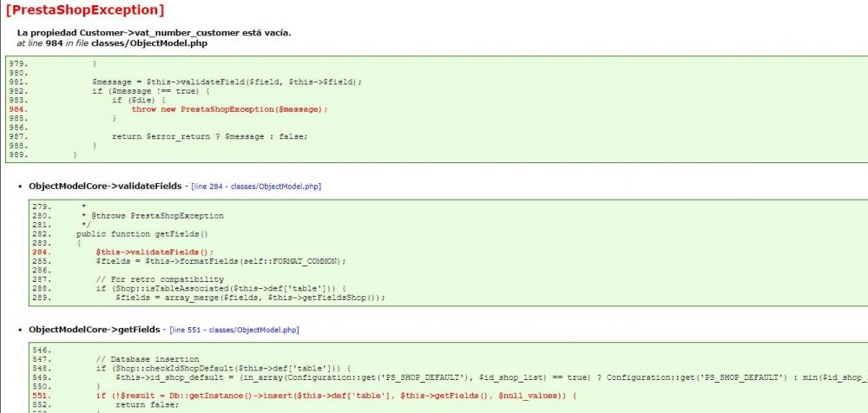Click the 'at line 984 in file classes/ObjectModel.php' text
This screenshot has height=413, width=868.
(x=112, y=43)
